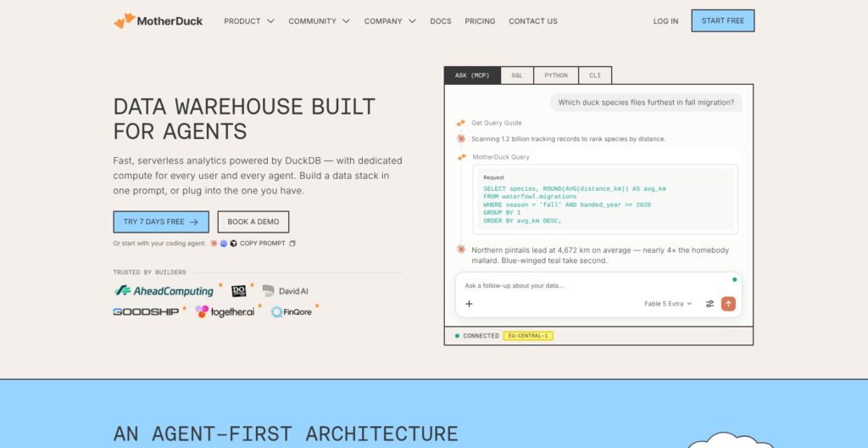
Task: Open the FinQore logo
Action: coord(292,312)
